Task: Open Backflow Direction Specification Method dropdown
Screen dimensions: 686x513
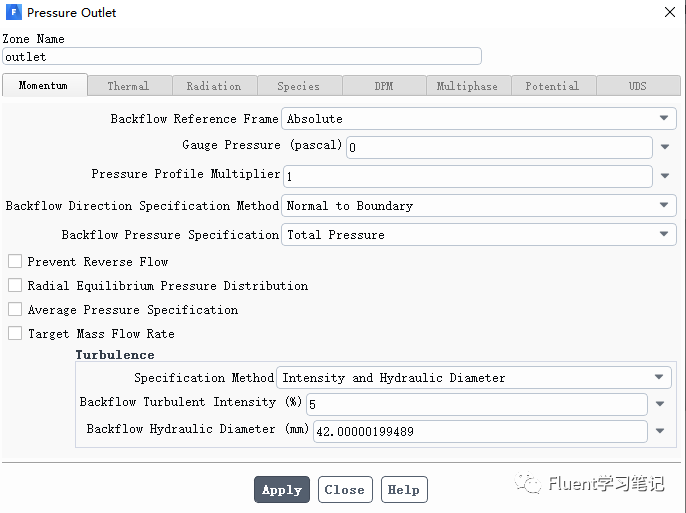Action: tap(479, 206)
